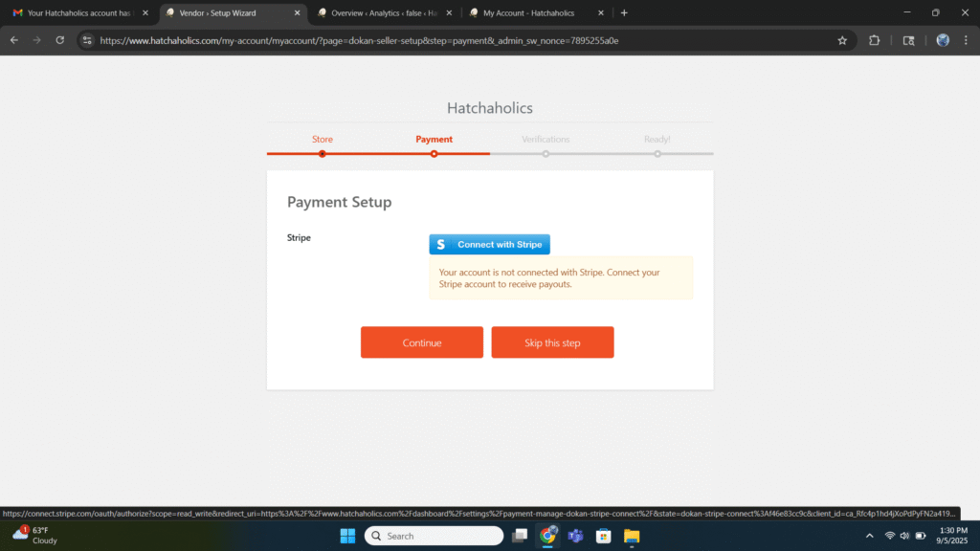Open Task View from taskbar

tap(520, 536)
